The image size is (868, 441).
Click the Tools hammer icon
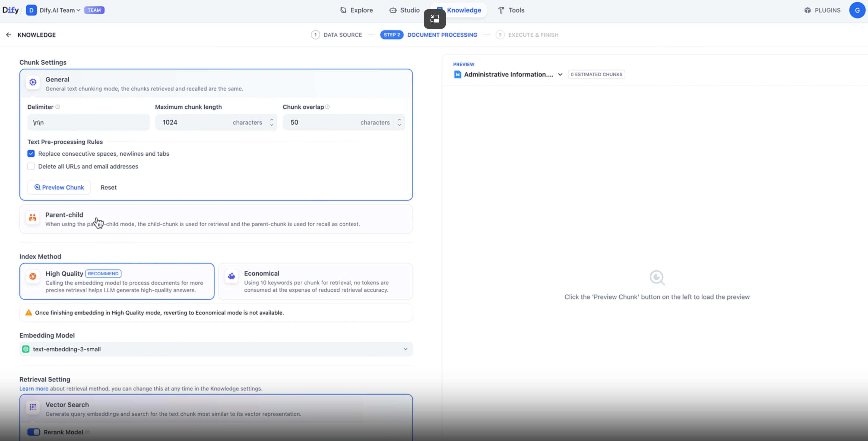coord(501,10)
